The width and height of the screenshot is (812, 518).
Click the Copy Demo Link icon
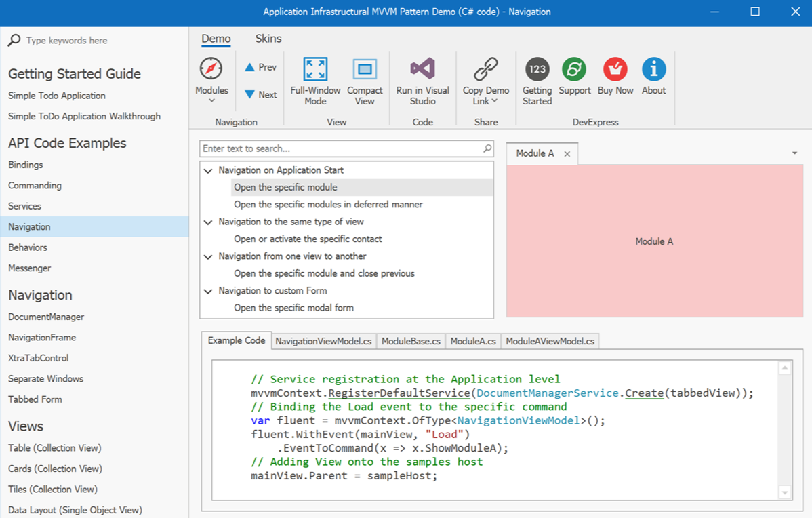click(486, 69)
